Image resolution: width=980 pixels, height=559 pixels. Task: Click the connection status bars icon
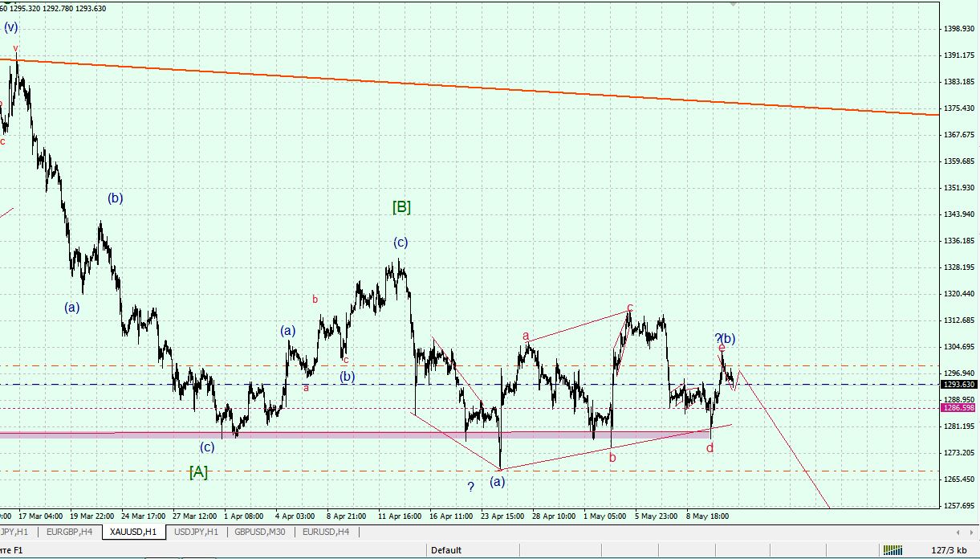point(893,550)
